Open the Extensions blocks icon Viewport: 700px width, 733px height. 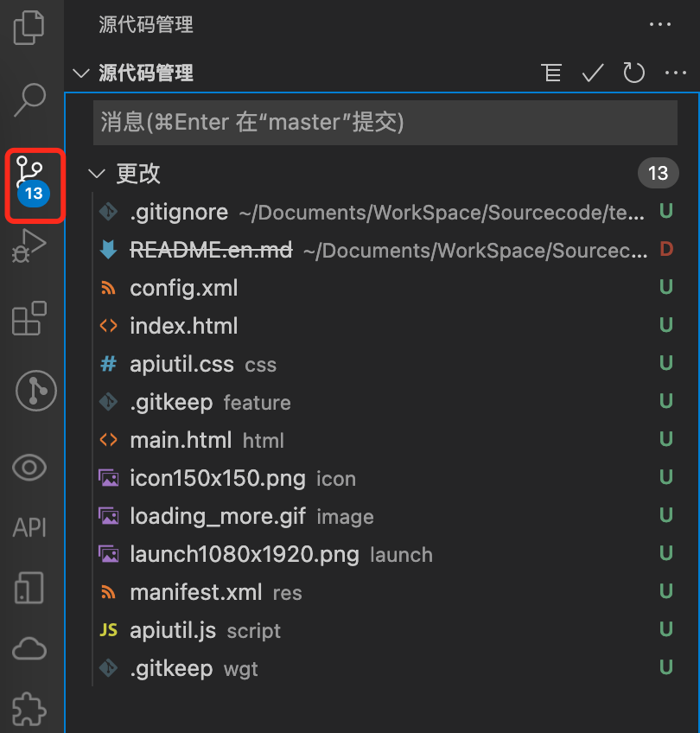pyautogui.click(x=30, y=319)
